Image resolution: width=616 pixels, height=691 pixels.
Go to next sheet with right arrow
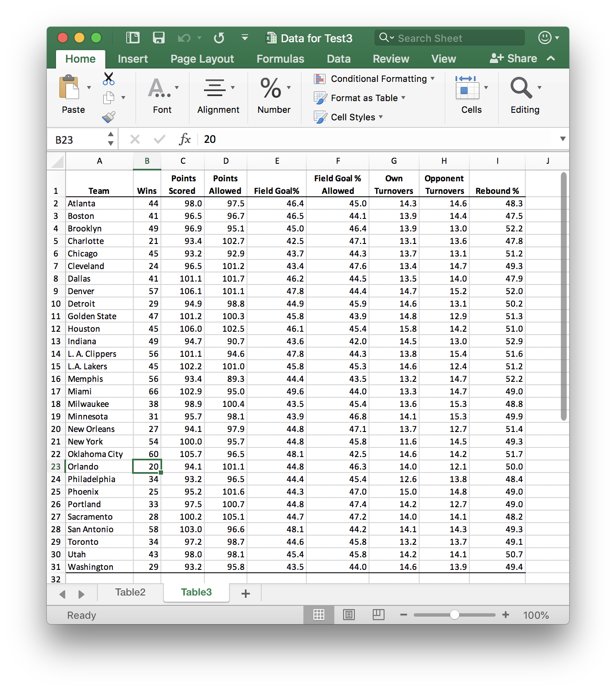tap(81, 594)
